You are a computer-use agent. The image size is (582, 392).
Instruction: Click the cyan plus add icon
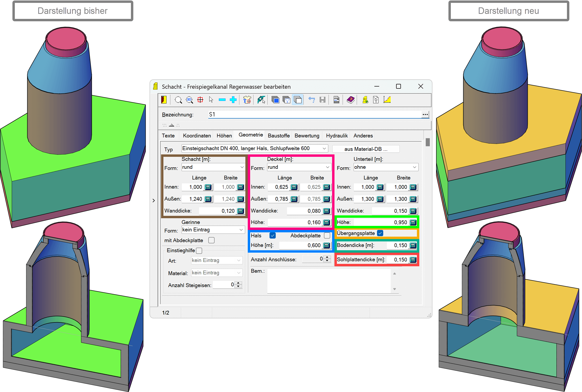pyautogui.click(x=233, y=100)
